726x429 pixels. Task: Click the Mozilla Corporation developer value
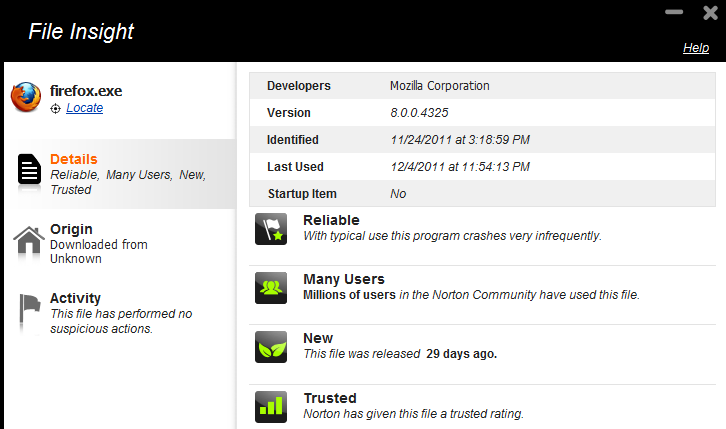pos(439,86)
